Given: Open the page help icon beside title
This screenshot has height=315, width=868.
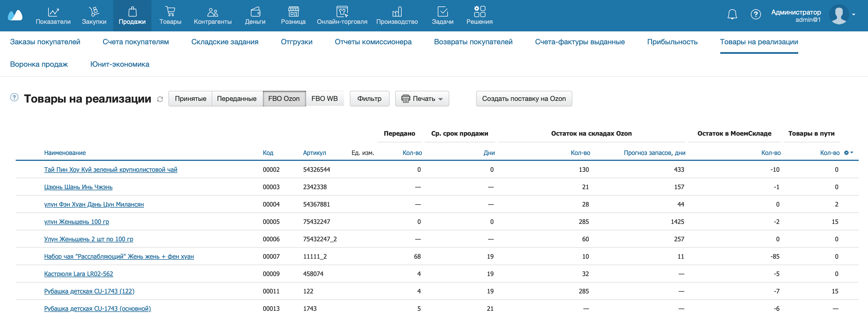Looking at the screenshot, I should tap(14, 97).
